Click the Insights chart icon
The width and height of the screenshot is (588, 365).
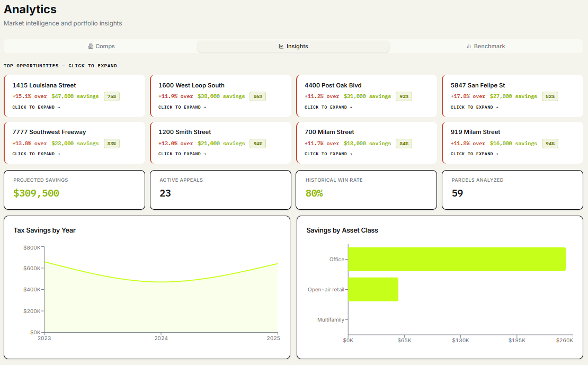281,46
